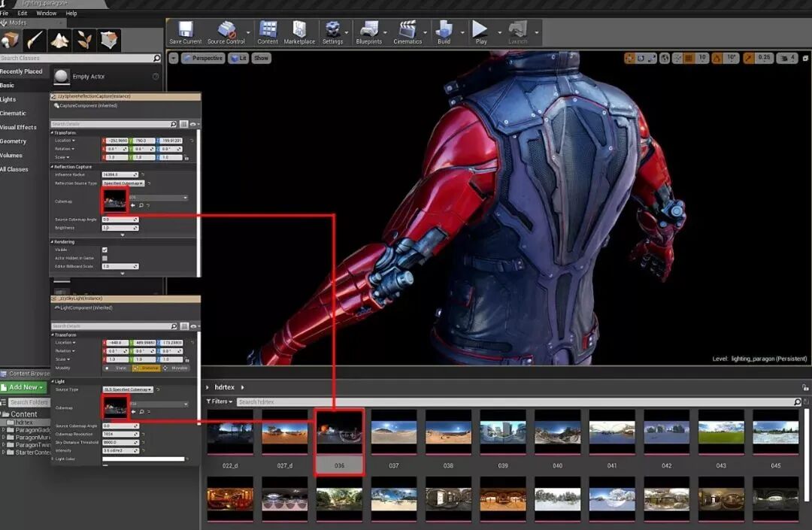This screenshot has width=812, height=530.
Task: Open the Marketplace from the toolbar
Action: [x=299, y=31]
